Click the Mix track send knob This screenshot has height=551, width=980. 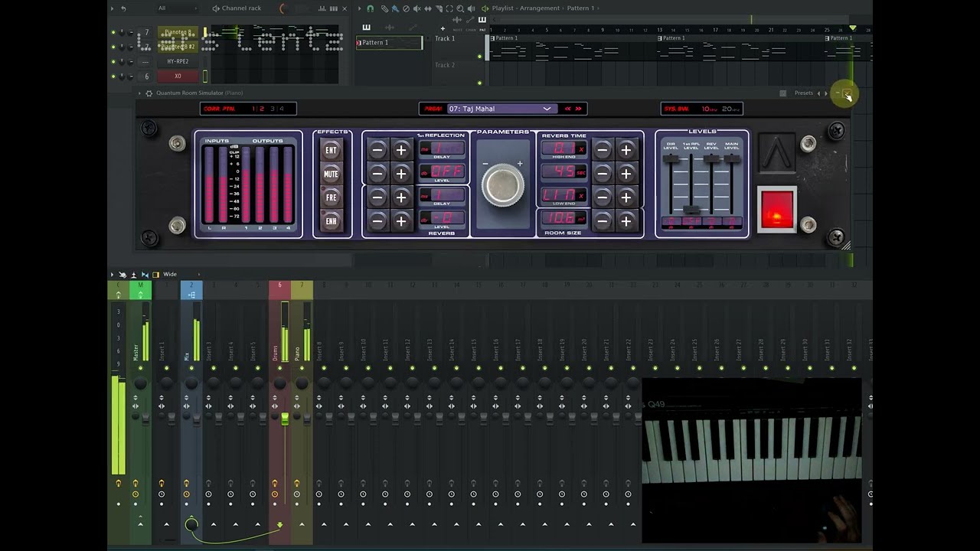tap(191, 524)
